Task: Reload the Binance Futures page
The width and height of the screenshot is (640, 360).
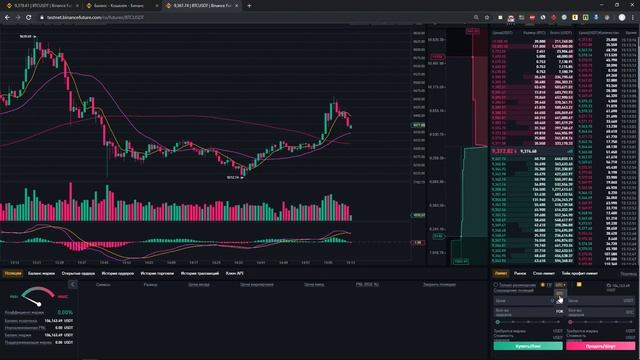Action: [x=29, y=18]
